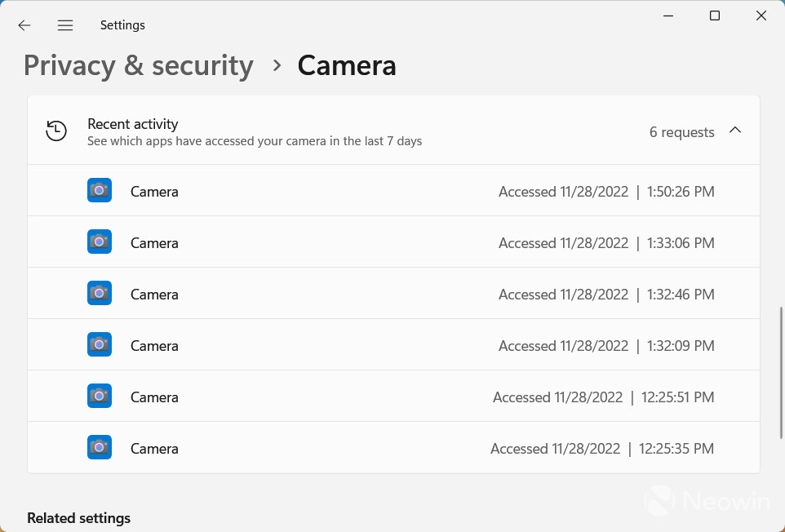This screenshot has width=785, height=532.
Task: Open the hamburger navigation menu
Action: pyautogui.click(x=65, y=25)
